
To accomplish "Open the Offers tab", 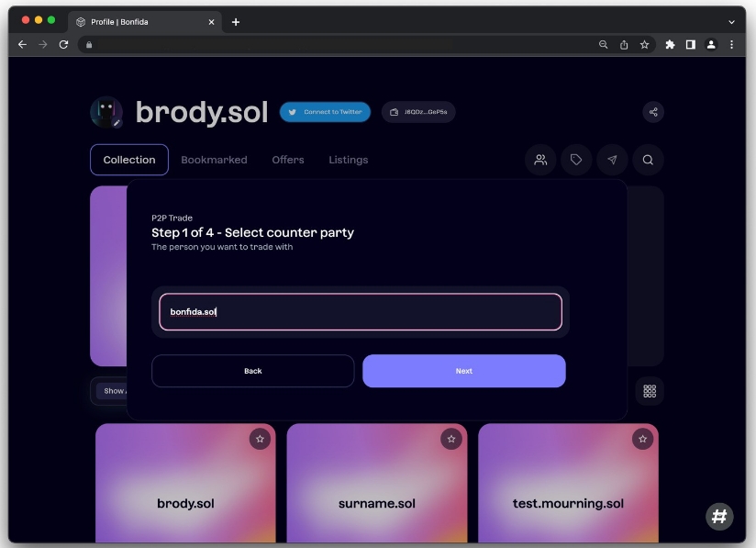I will (x=288, y=160).
